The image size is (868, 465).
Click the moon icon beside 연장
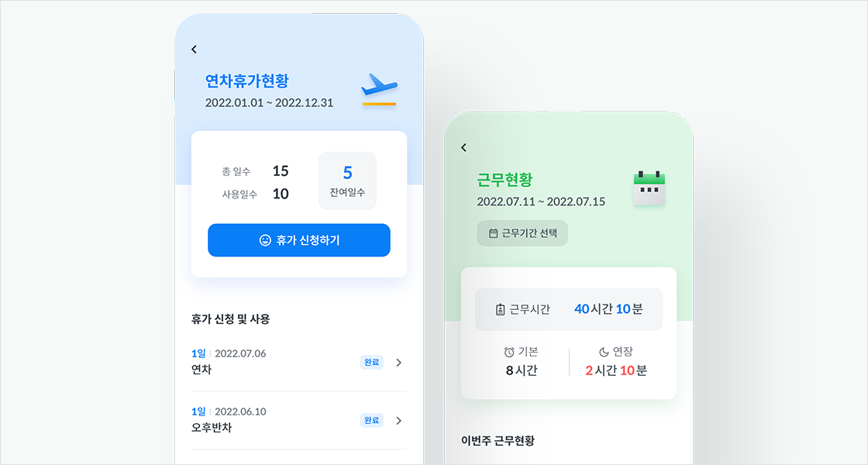pyautogui.click(x=604, y=352)
